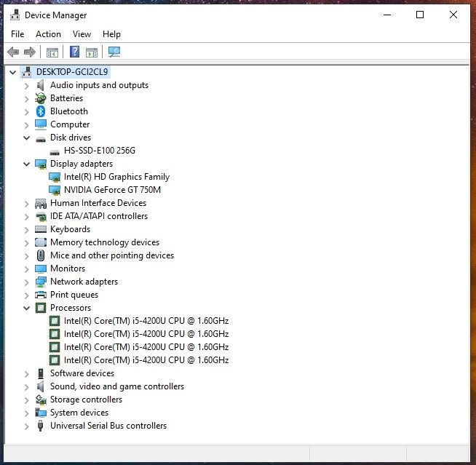Collapse the Processors node
The height and width of the screenshot is (465, 476).
click(x=27, y=309)
